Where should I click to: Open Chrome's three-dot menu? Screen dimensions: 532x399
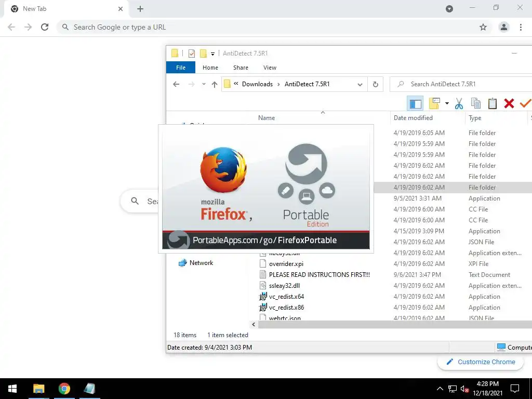pyautogui.click(x=521, y=27)
